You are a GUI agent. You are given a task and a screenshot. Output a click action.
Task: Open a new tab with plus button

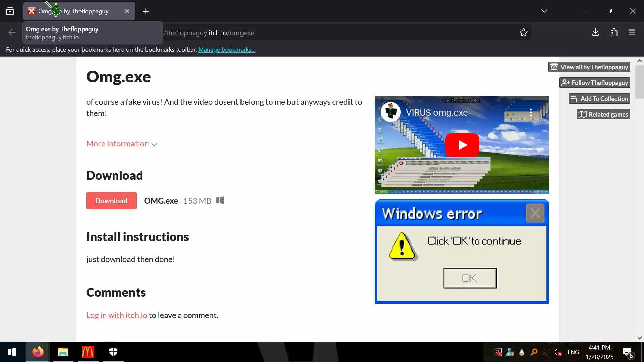[x=146, y=11]
